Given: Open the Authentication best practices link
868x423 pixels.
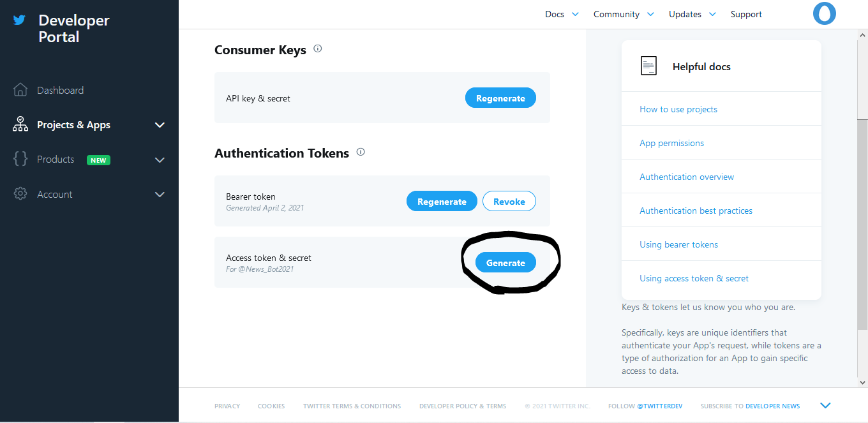Looking at the screenshot, I should pos(696,211).
